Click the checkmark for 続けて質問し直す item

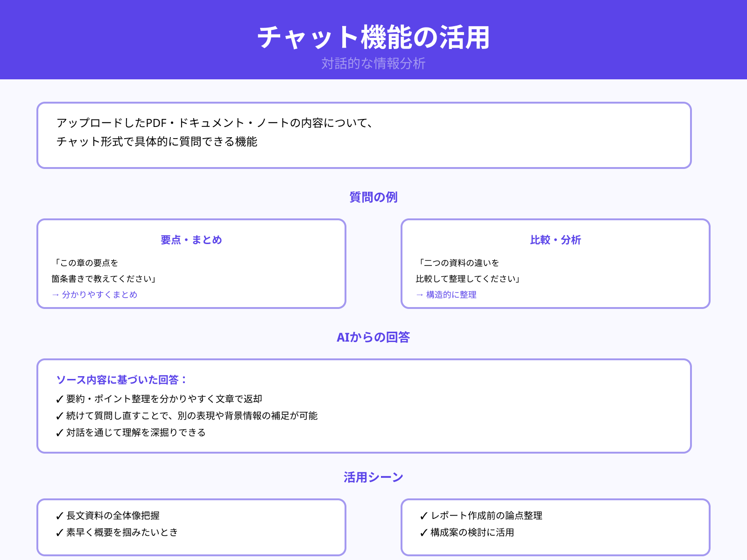pyautogui.click(x=59, y=415)
